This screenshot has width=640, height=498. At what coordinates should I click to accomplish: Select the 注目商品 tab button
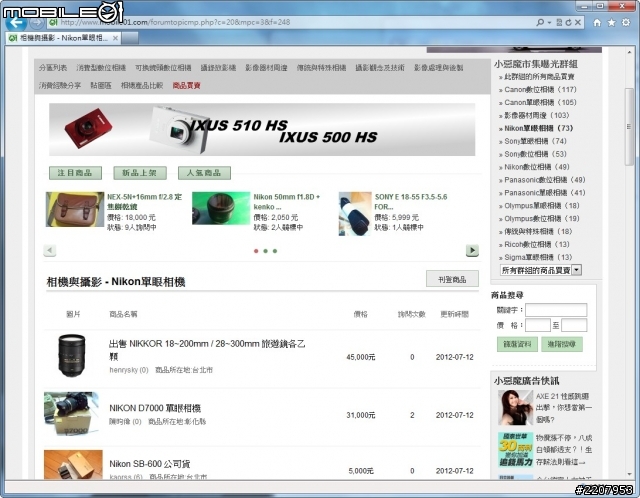pyautogui.click(x=75, y=173)
